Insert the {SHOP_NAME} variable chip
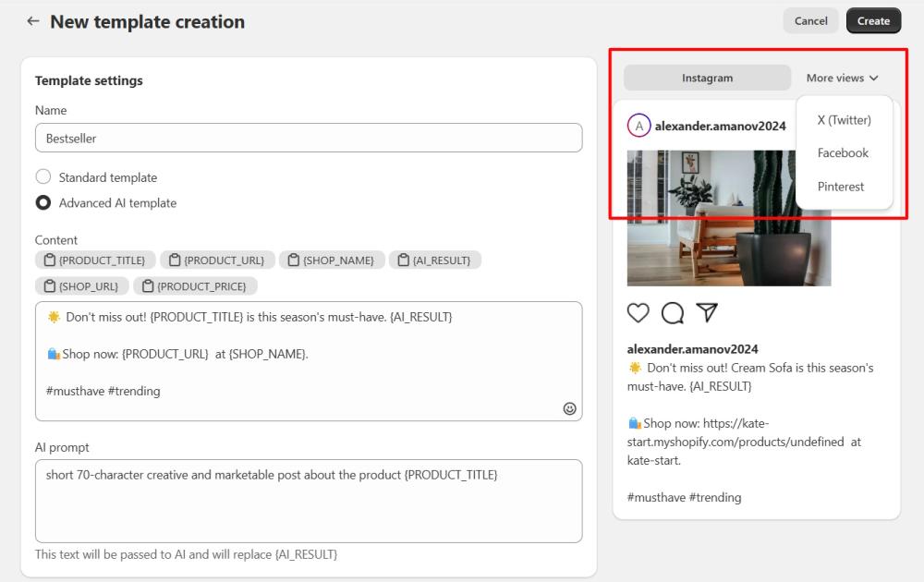 331,261
